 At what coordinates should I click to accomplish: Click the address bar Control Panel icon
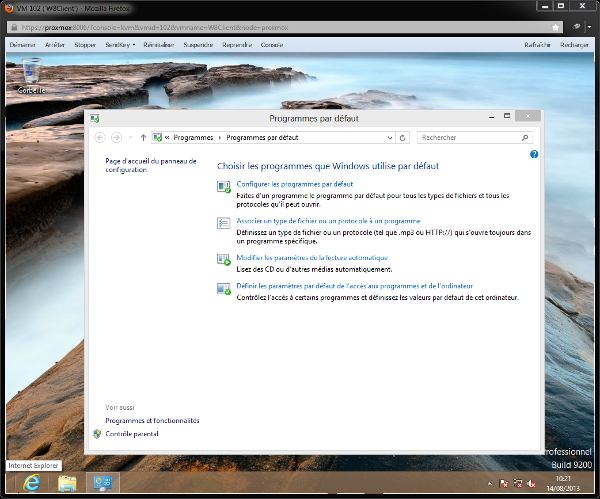(157, 137)
